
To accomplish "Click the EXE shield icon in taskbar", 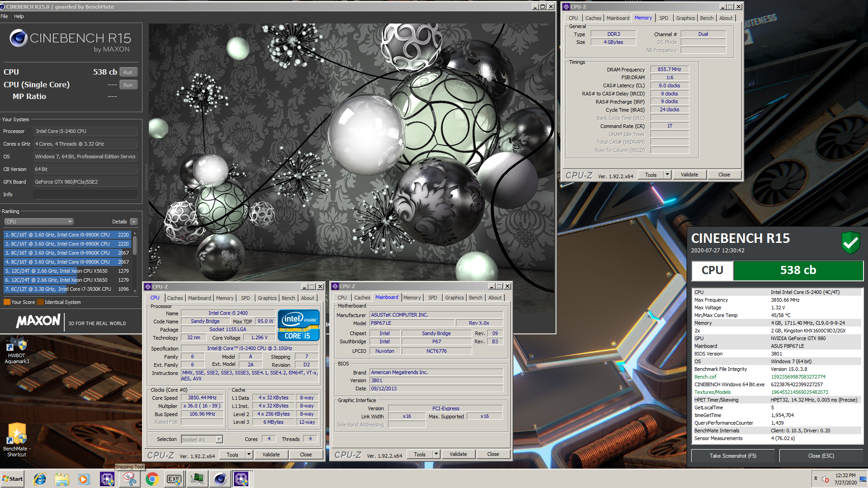I will click(x=174, y=479).
